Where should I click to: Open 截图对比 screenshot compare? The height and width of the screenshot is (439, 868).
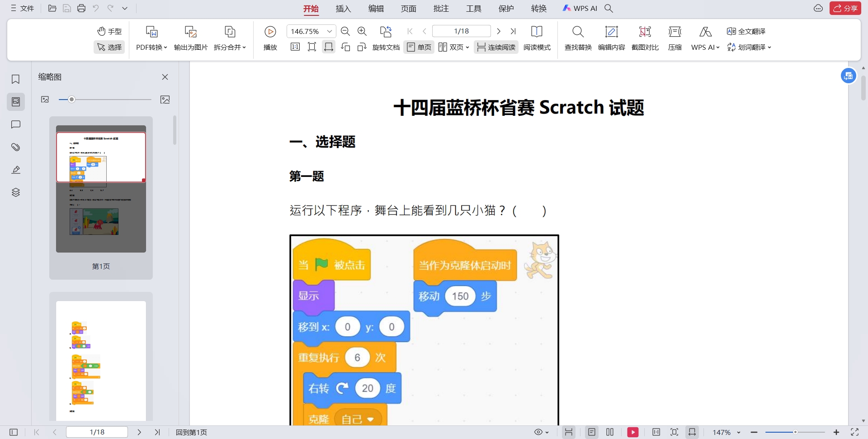click(x=645, y=38)
